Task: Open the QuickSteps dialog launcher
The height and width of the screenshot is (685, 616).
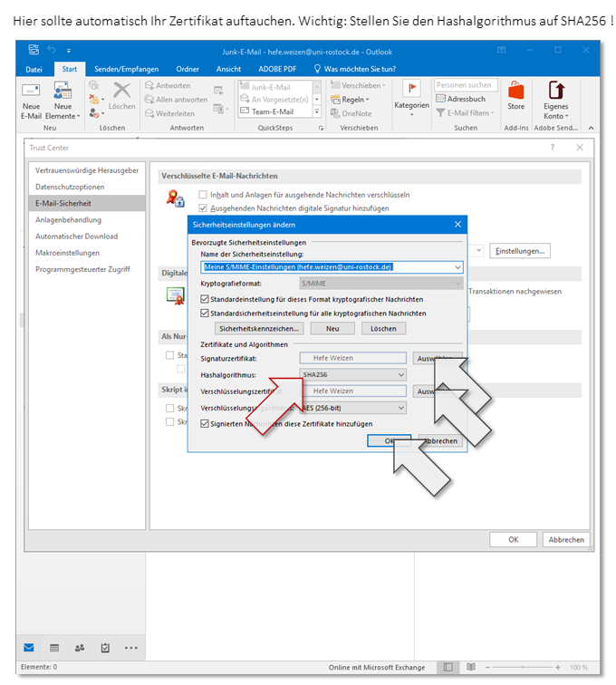Action: pyautogui.click(x=321, y=128)
